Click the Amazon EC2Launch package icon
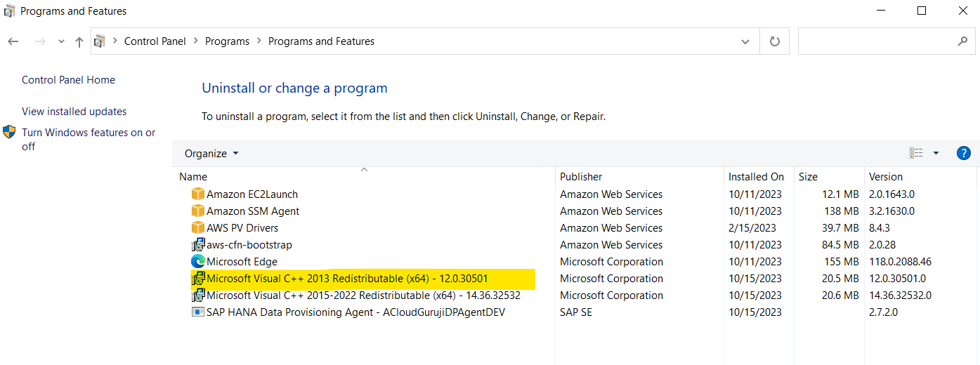980x365 pixels. point(197,194)
